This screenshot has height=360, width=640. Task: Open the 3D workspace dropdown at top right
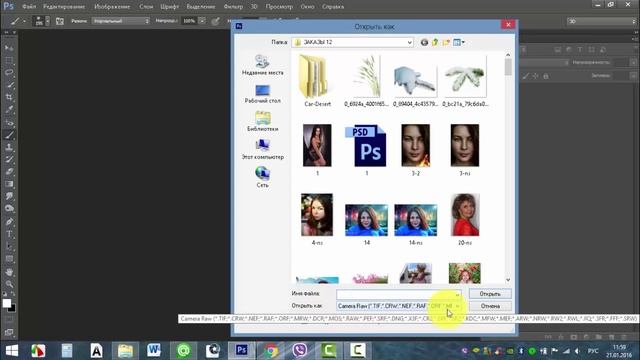pos(601,21)
